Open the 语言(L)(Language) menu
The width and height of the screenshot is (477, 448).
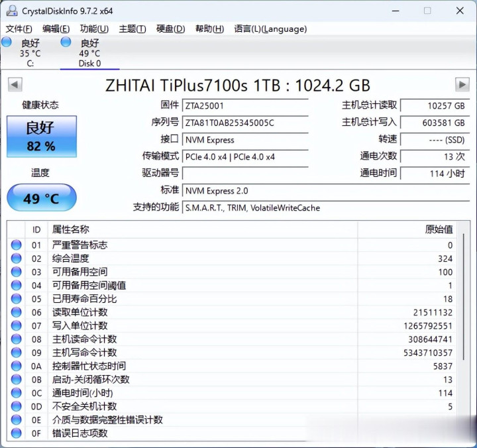270,28
